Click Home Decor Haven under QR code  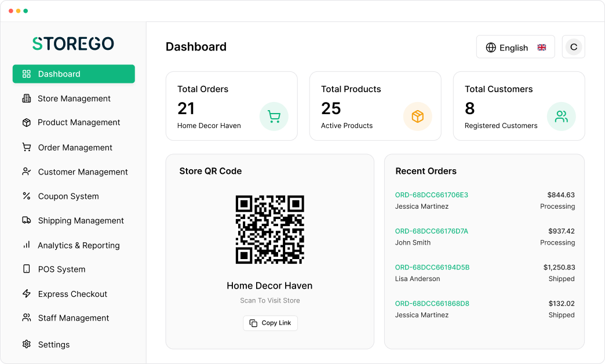click(x=269, y=286)
